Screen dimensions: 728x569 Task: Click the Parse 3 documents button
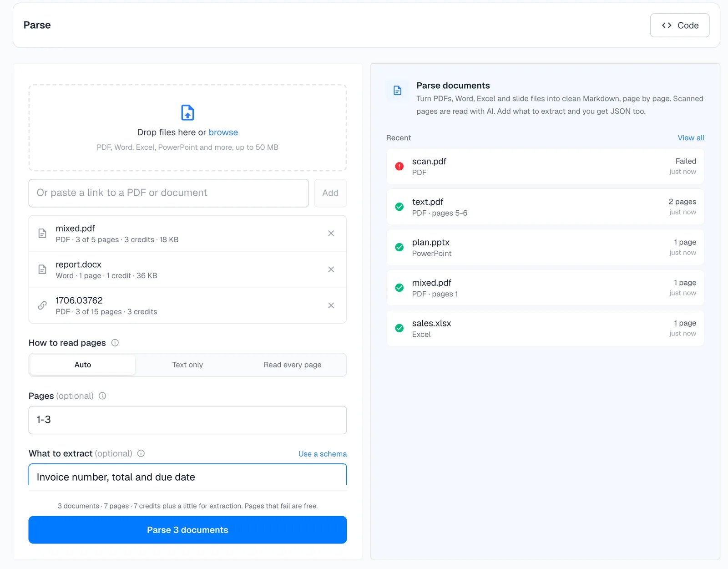(187, 530)
